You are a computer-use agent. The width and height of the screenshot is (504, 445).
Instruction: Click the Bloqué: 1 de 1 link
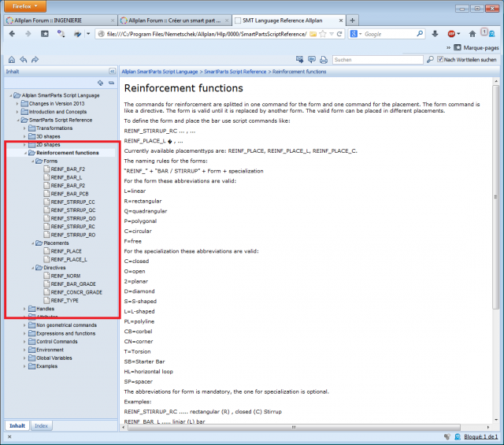pyautogui.click(x=481, y=436)
